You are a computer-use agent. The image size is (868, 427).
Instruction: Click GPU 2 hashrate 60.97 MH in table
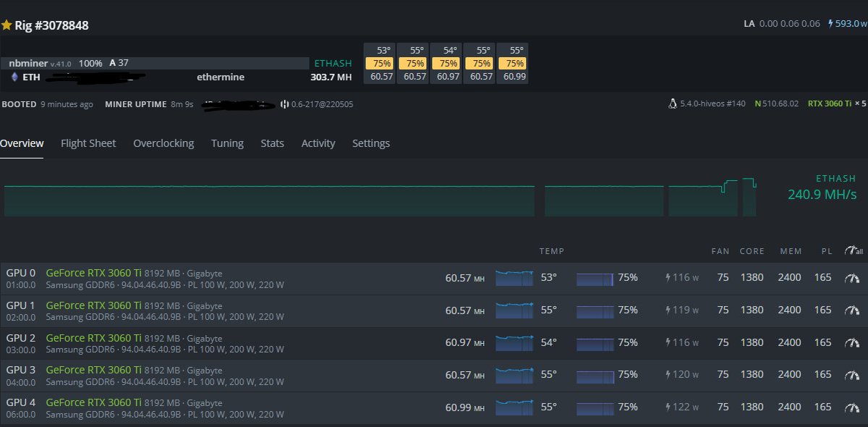coord(465,342)
